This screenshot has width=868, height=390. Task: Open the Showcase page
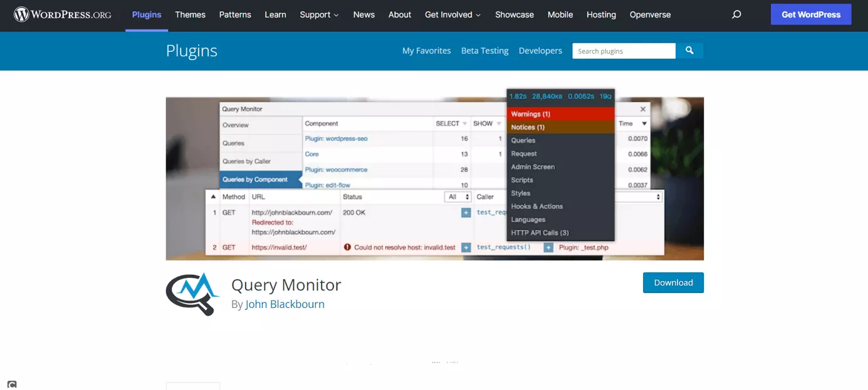tap(514, 14)
